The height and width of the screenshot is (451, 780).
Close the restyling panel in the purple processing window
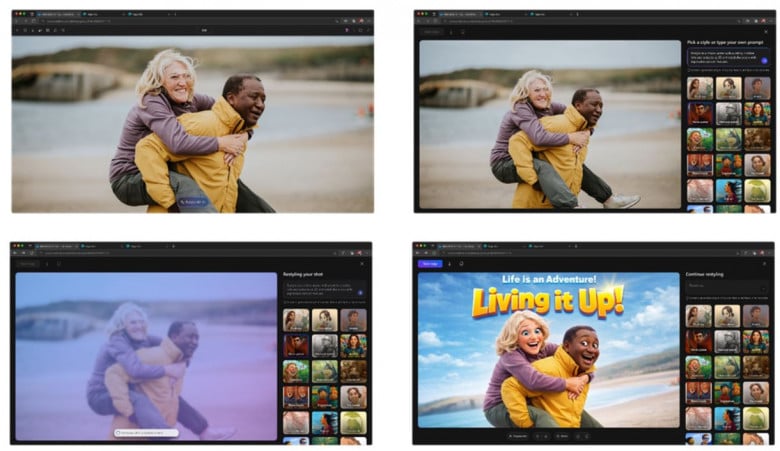click(x=362, y=264)
